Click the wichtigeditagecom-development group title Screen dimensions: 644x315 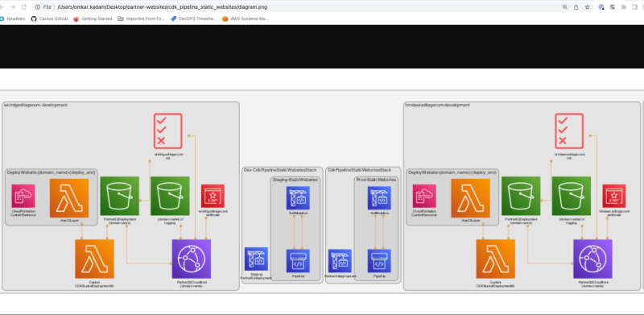click(x=35, y=106)
